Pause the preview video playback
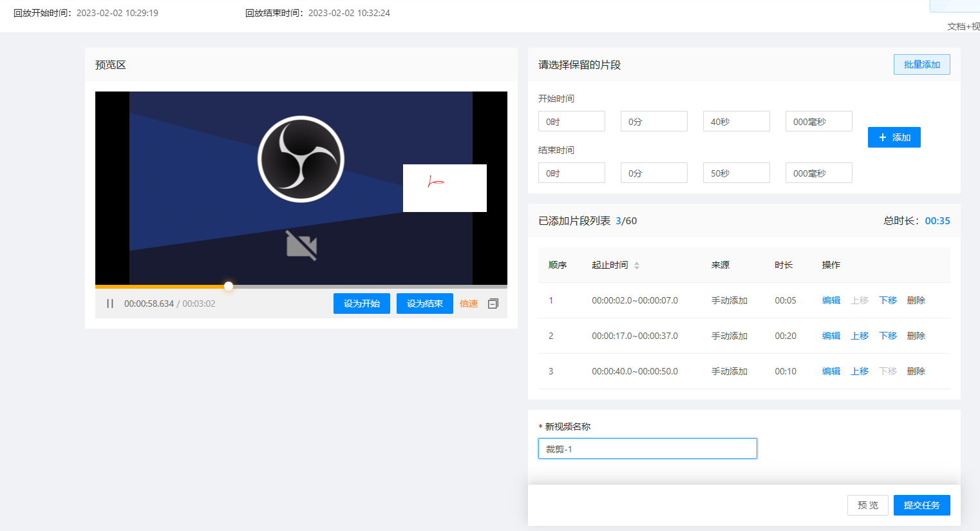The width and height of the screenshot is (980, 531). [x=110, y=304]
